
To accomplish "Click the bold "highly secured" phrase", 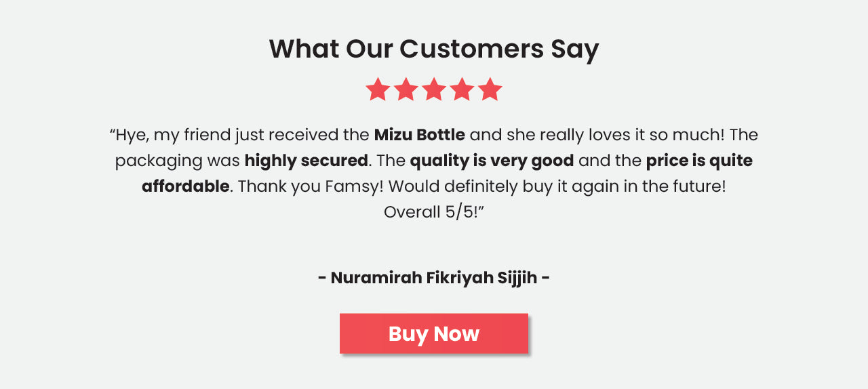I will [306, 161].
